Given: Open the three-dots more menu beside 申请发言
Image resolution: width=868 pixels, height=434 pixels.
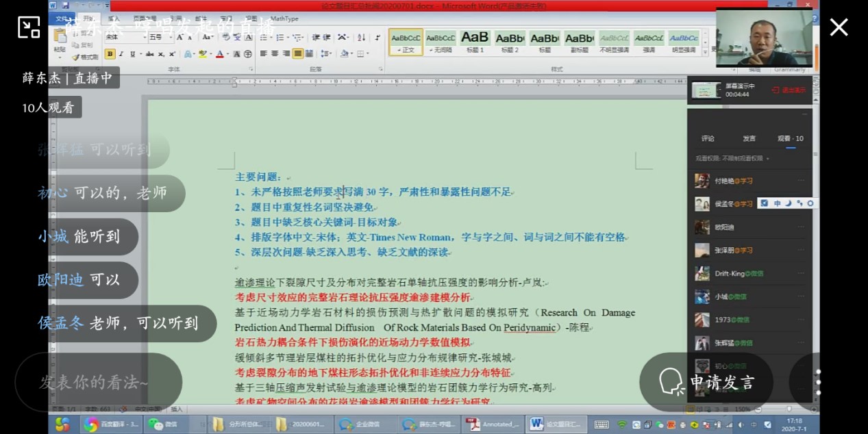Looking at the screenshot, I should (818, 382).
